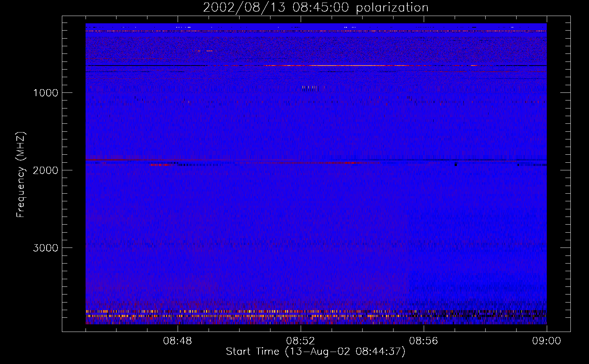Click the '2000' frequency tick label

click(x=46, y=170)
